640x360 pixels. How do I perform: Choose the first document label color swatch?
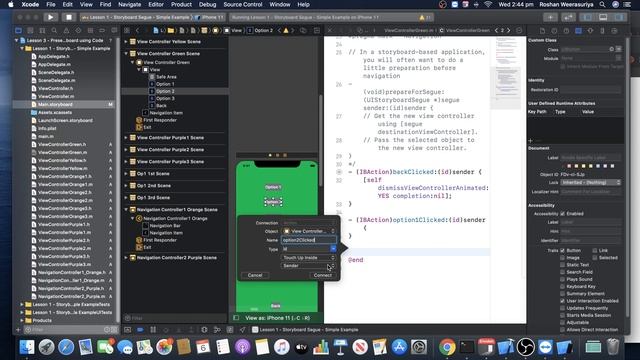pos(569,166)
